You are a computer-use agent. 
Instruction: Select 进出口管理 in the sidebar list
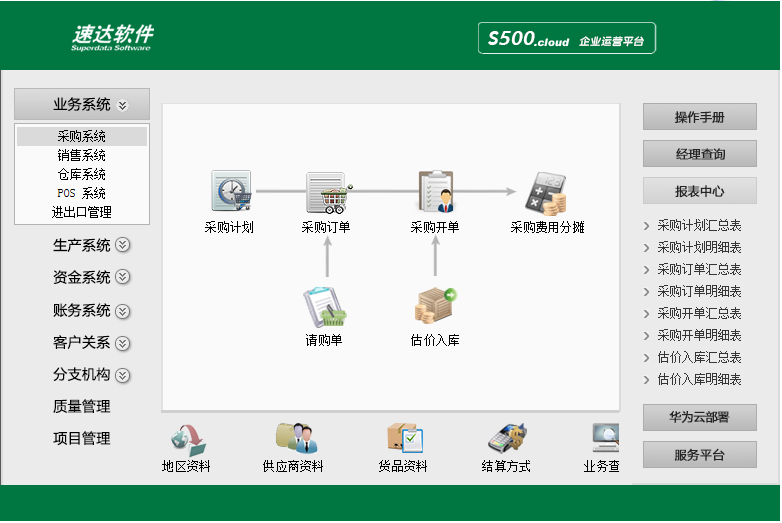click(x=82, y=212)
